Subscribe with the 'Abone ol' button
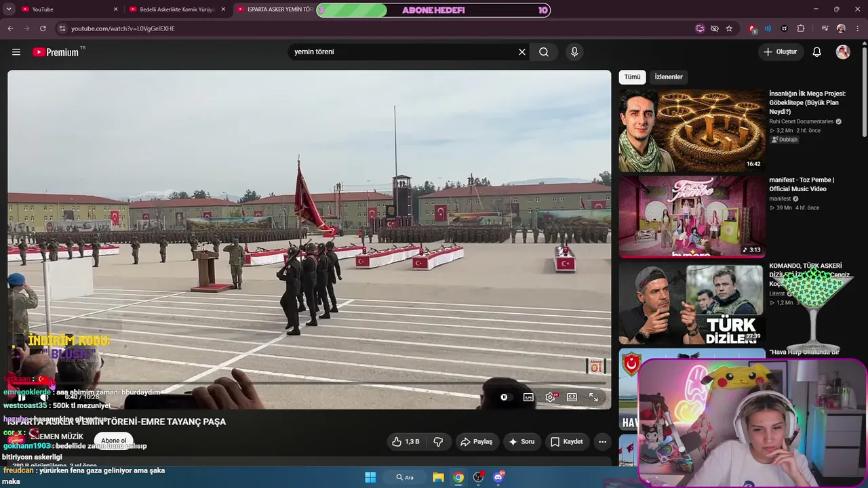Screen dimensions: 868x488 tap(113, 441)
